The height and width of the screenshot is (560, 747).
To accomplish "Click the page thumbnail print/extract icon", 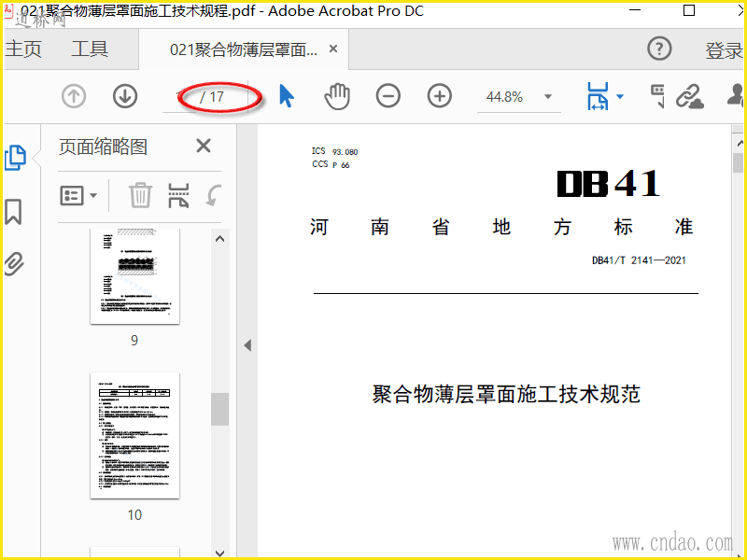I will [178, 195].
